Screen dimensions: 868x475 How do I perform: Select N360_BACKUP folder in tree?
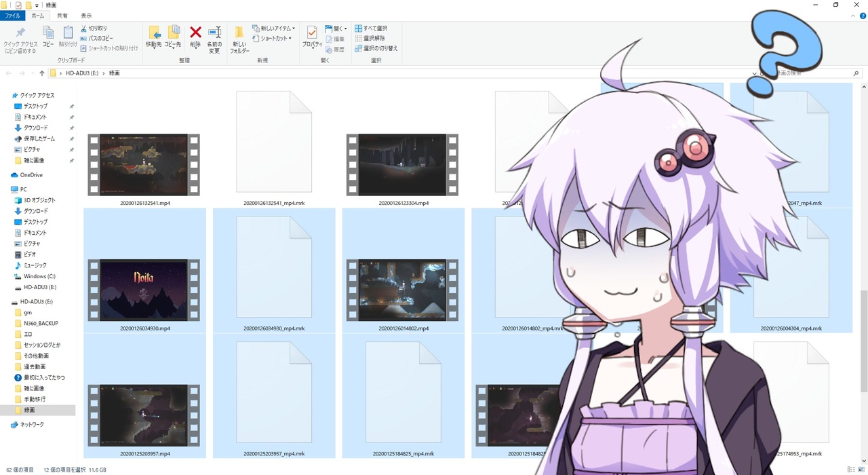point(36,323)
